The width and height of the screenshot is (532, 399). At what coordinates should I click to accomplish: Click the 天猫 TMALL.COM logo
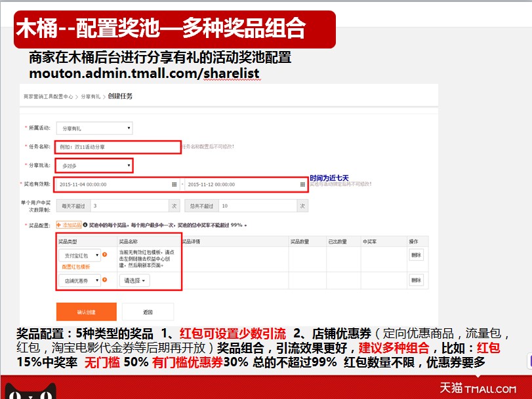[x=478, y=388]
